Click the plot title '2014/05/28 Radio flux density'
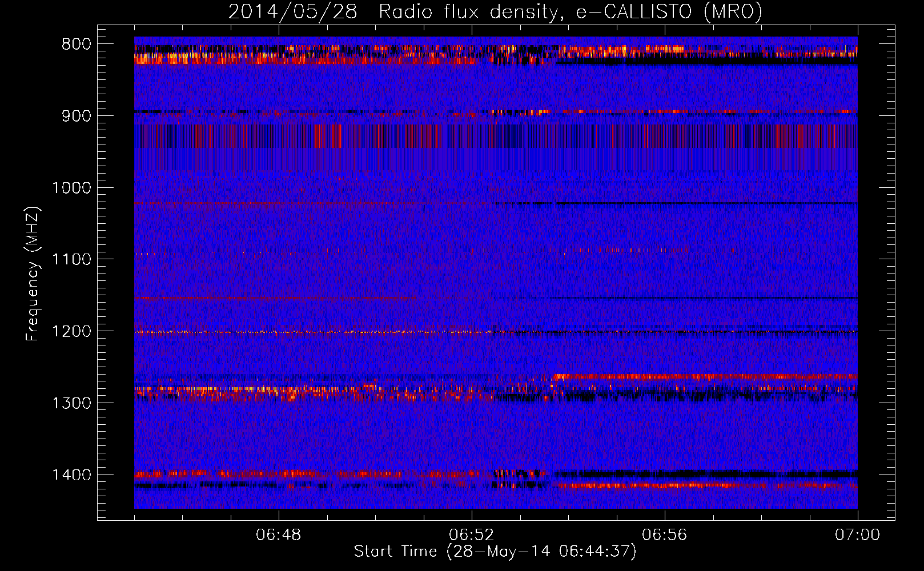The height and width of the screenshot is (571, 924). 495,12
